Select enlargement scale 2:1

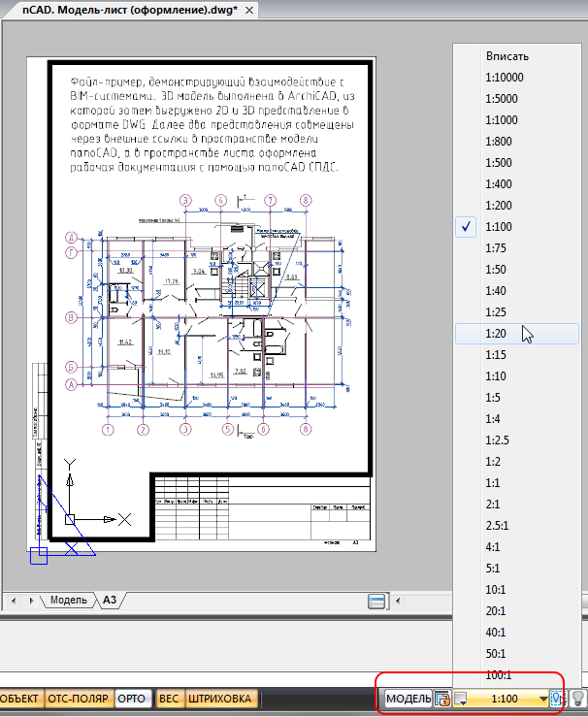point(516,505)
